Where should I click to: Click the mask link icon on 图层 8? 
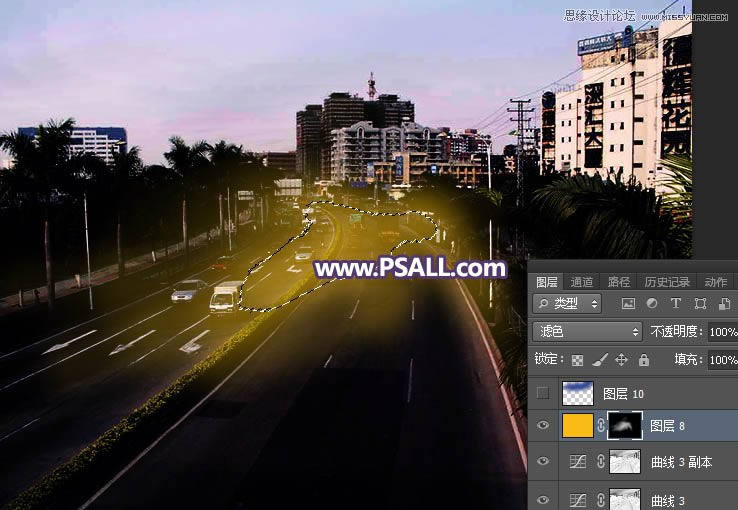[x=600, y=427]
